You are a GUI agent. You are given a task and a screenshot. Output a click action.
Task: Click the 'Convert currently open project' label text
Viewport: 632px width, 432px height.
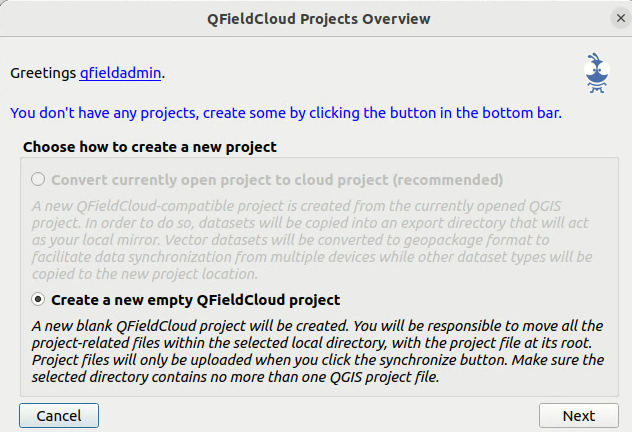click(x=277, y=180)
